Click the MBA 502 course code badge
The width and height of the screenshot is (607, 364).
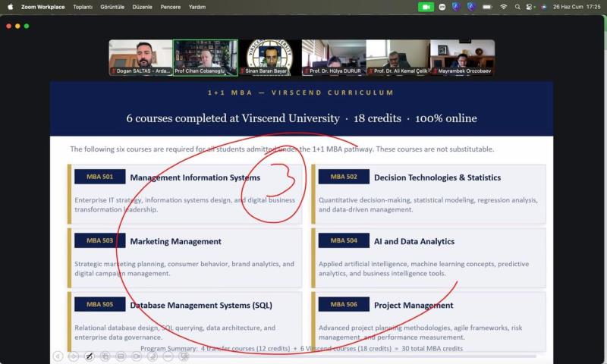click(344, 177)
